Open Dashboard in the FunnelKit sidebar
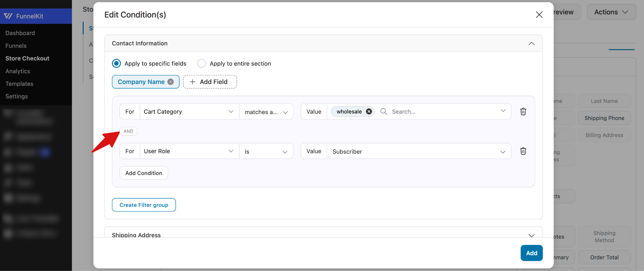This screenshot has width=644, height=271. pyautogui.click(x=20, y=33)
